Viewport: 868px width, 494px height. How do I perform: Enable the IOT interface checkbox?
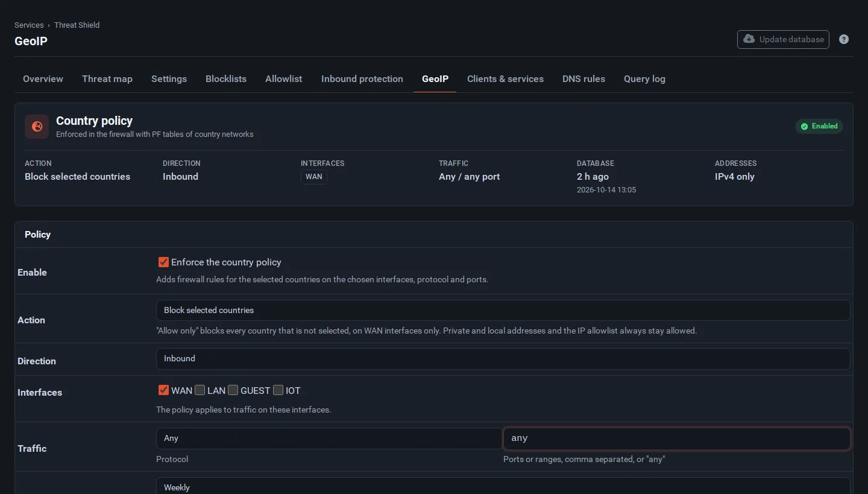(x=278, y=390)
